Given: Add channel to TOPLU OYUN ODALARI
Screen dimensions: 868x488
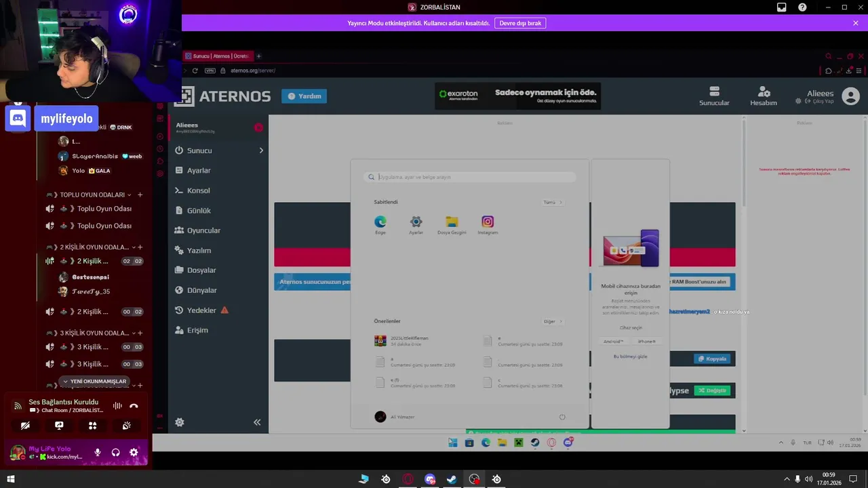Looking at the screenshot, I should [140, 195].
